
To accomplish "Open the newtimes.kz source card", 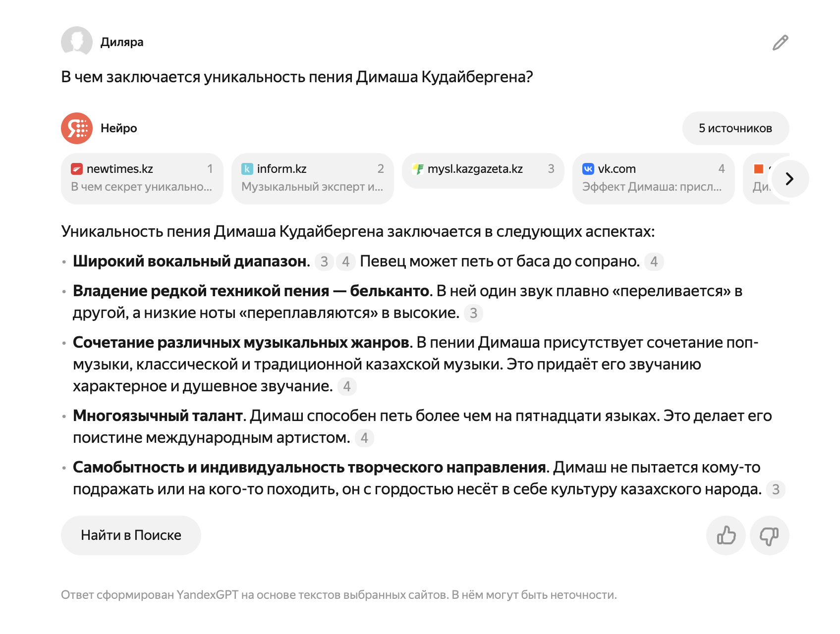I will (142, 178).
